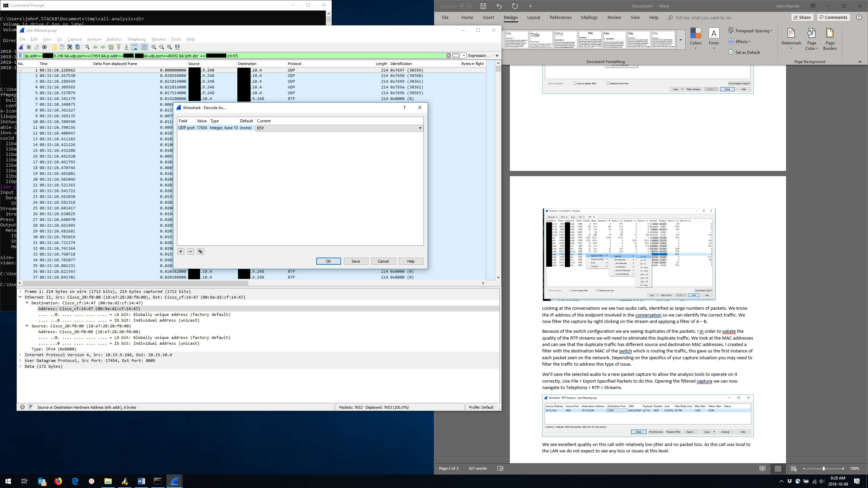The image size is (868, 488).
Task: Click OK in Decode As dialog
Action: [x=328, y=261]
